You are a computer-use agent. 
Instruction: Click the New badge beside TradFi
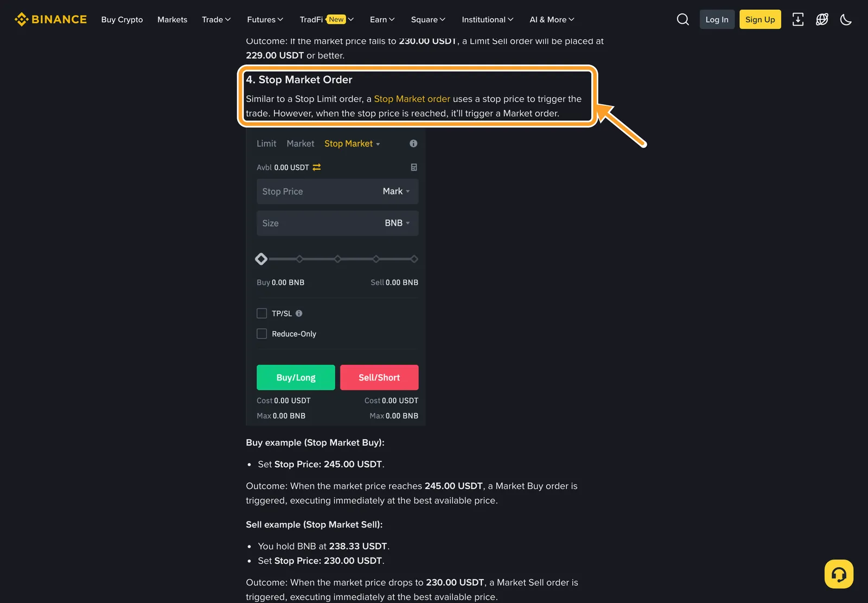(x=336, y=20)
